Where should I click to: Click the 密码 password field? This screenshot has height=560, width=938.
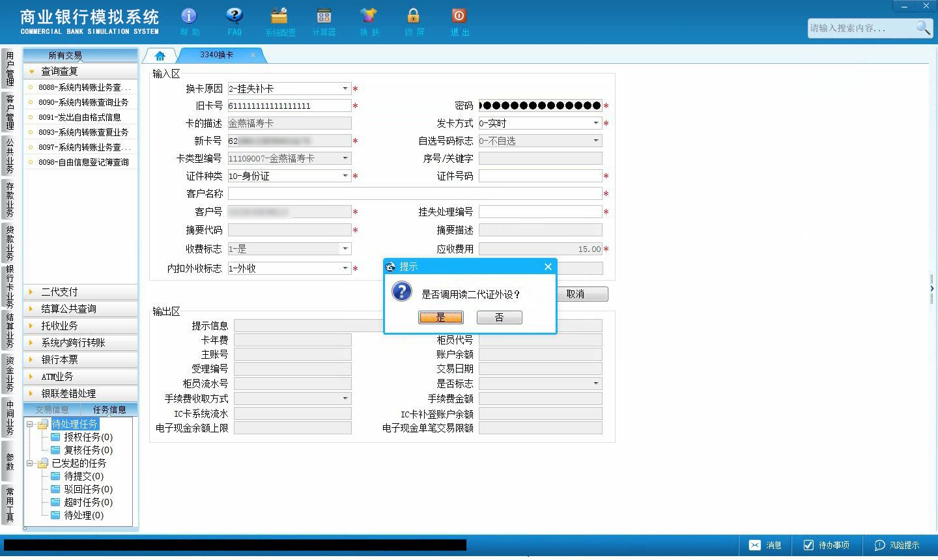(540, 105)
